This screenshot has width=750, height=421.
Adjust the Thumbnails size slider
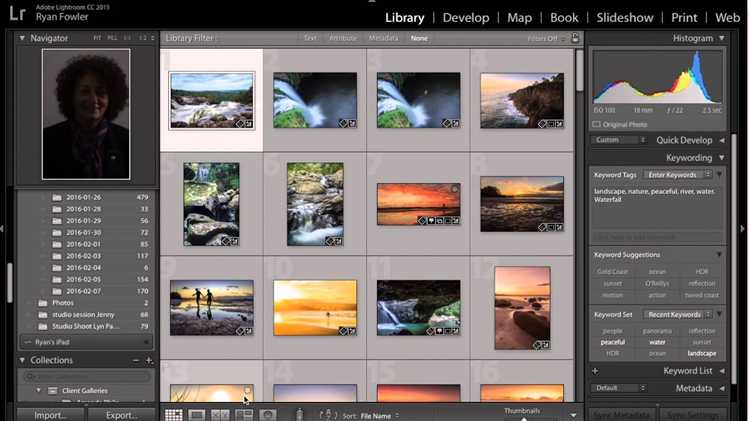(x=524, y=419)
